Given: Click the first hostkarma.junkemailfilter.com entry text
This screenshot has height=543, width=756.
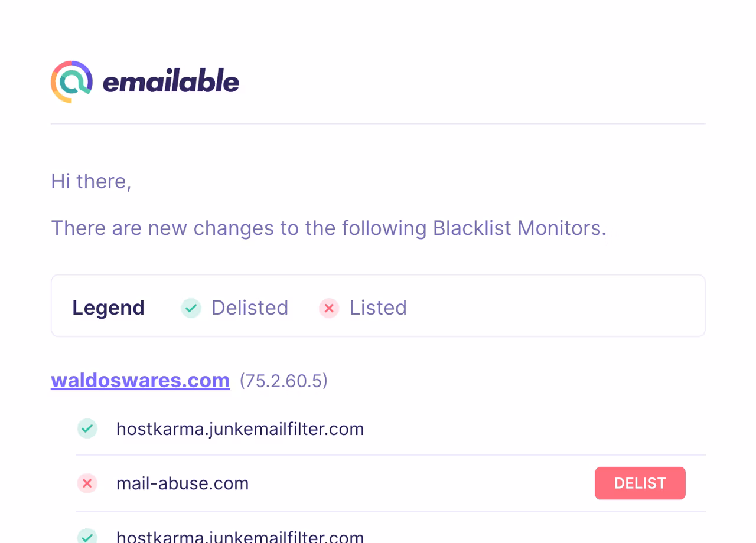Looking at the screenshot, I should click(x=240, y=428).
